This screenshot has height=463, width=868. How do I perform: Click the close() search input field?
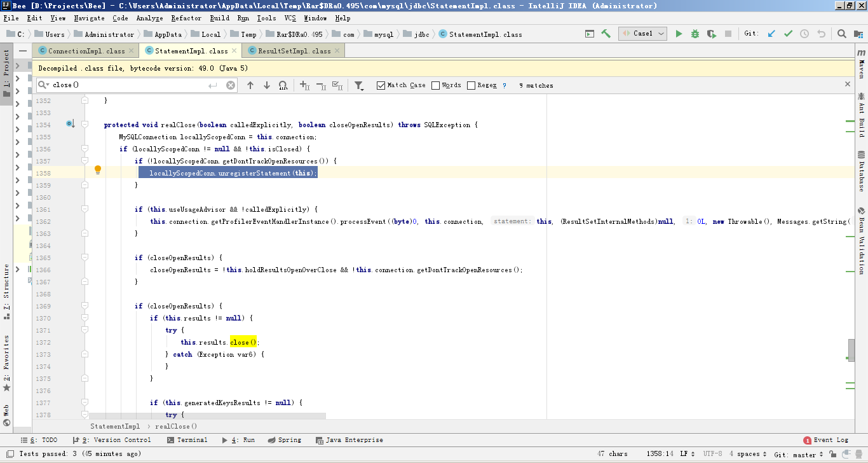(x=127, y=85)
